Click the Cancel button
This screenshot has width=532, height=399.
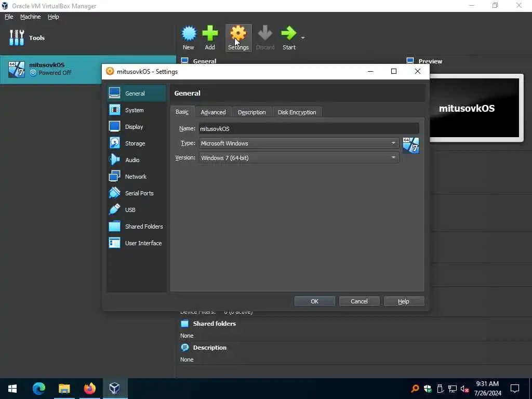[359, 301]
